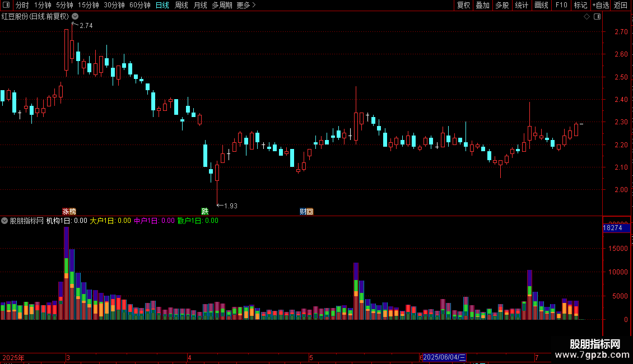Toggle the side panel icon in chart header
Image resolution: width=633 pixels, height=364 pixels.
tap(597, 17)
